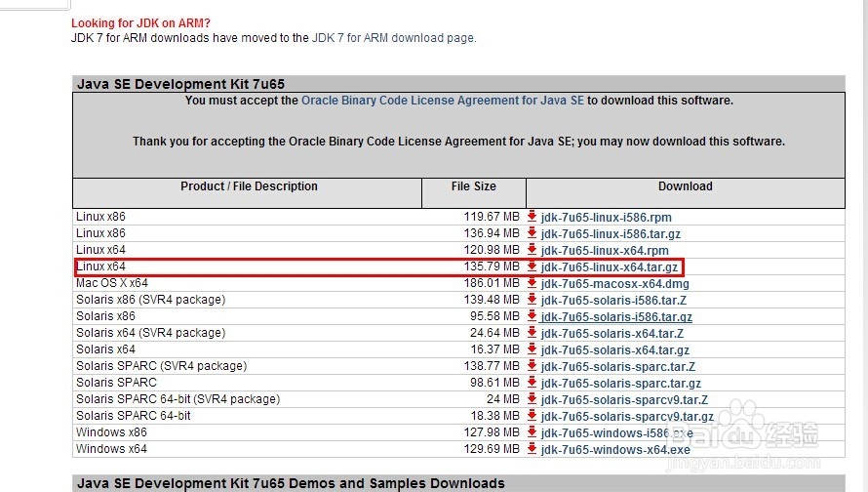Screen dimensions: 868x492
Task: Click download arrow icon for jdk-7u65-linux-i586.tar.gz
Action: 532,233
